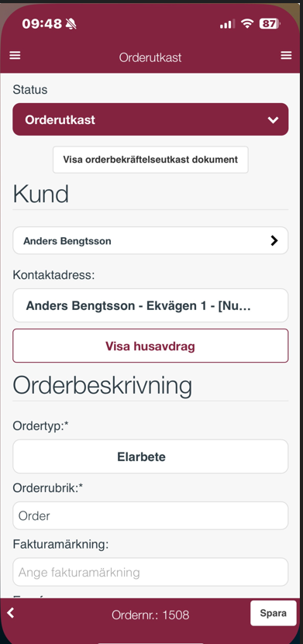Click the Visa husavdrag button
Image resolution: width=303 pixels, height=644 pixels.
coord(150,346)
